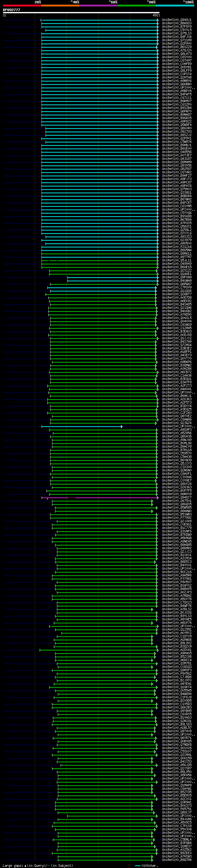
Task: Select hit label UniRef100_Q1AUE1
Action: coord(177,274)
